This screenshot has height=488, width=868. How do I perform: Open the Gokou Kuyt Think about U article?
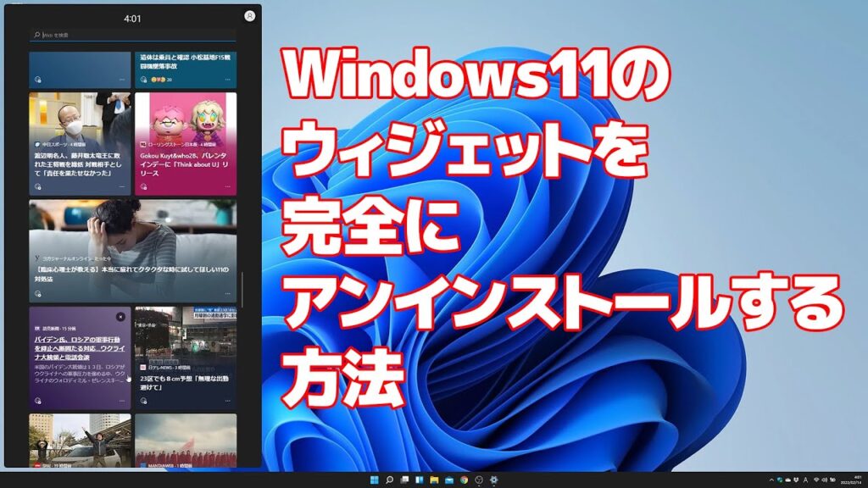(x=186, y=144)
